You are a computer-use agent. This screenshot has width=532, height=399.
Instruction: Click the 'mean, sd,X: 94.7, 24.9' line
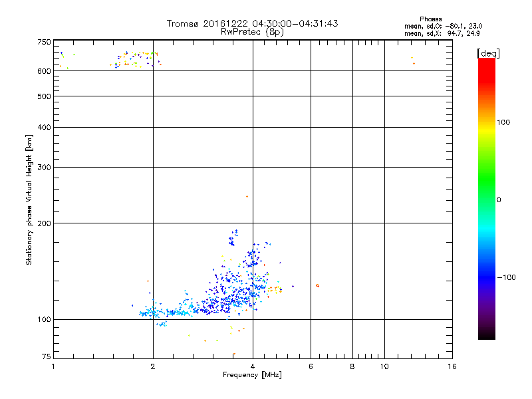[x=442, y=33]
